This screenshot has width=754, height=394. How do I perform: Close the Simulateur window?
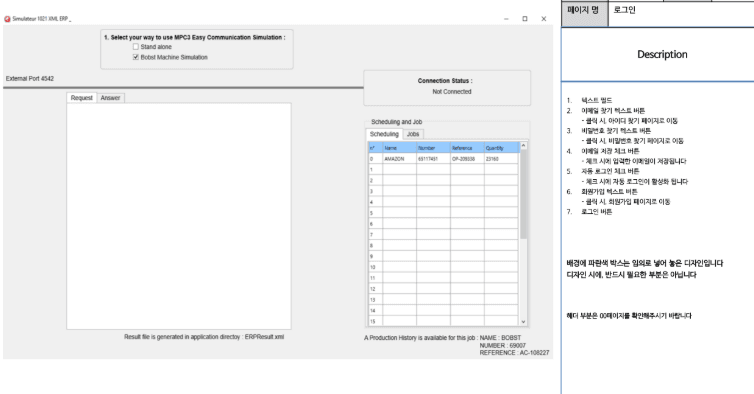[543, 19]
